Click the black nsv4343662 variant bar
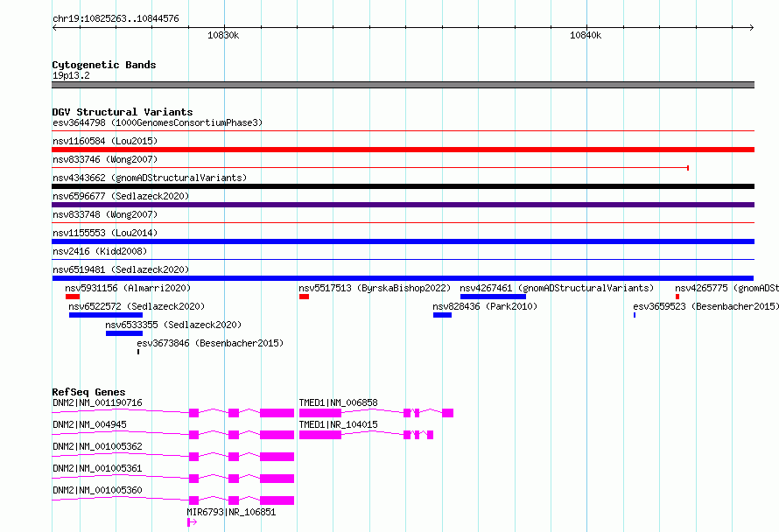This screenshot has width=779, height=532. pyautogui.click(x=403, y=186)
